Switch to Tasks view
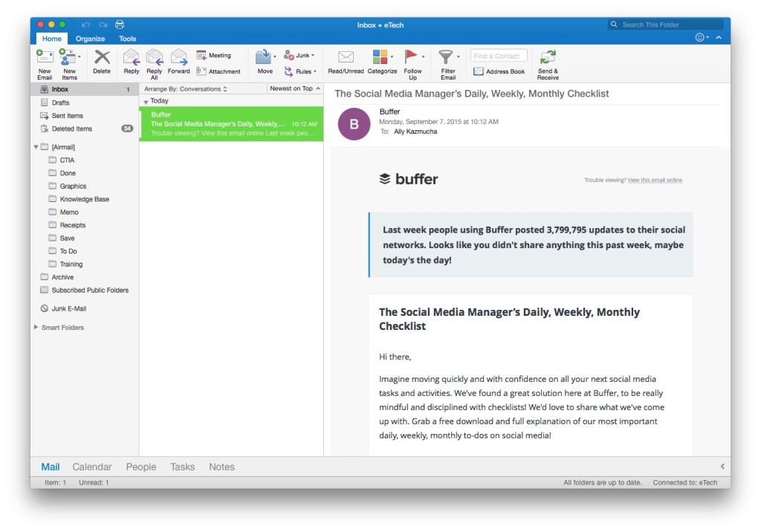 (183, 467)
